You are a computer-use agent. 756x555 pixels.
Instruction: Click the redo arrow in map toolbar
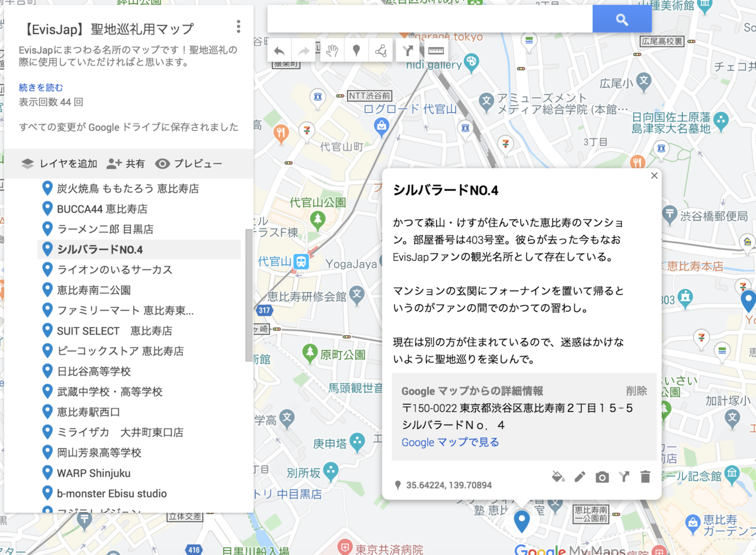[304, 51]
